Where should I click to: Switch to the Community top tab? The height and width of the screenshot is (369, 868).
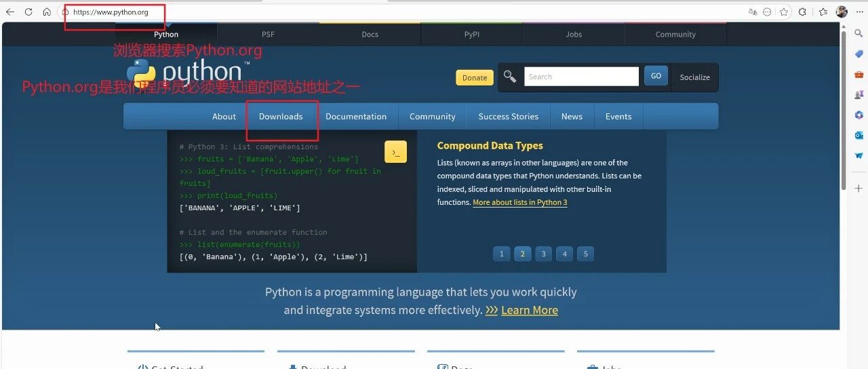coord(675,34)
